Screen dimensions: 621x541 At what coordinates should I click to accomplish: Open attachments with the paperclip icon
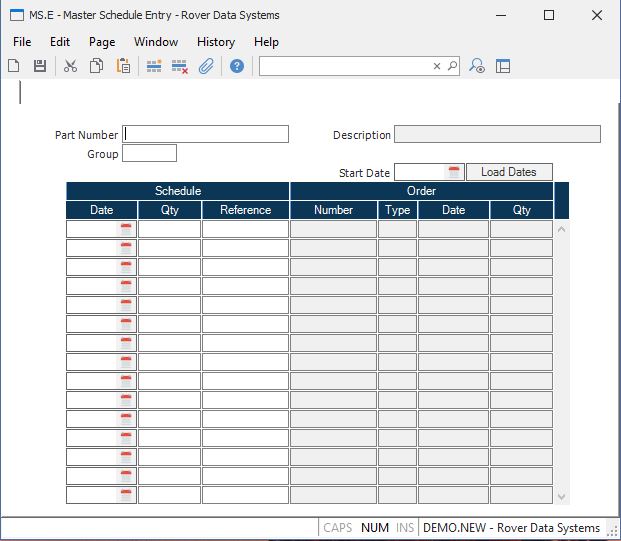206,66
